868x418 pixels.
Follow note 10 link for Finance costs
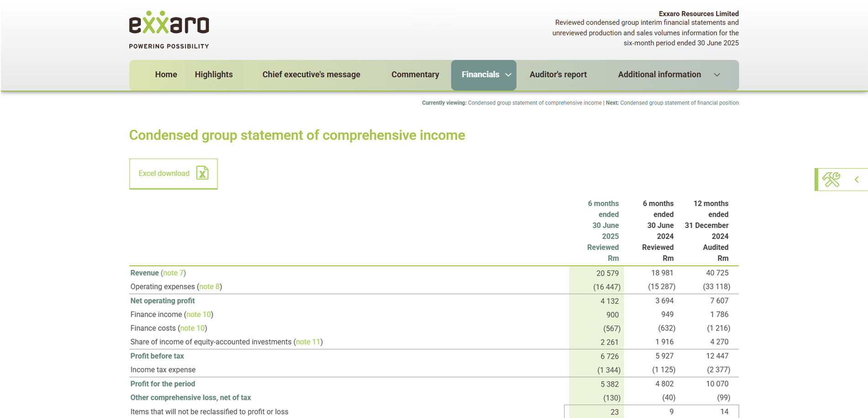click(x=193, y=328)
